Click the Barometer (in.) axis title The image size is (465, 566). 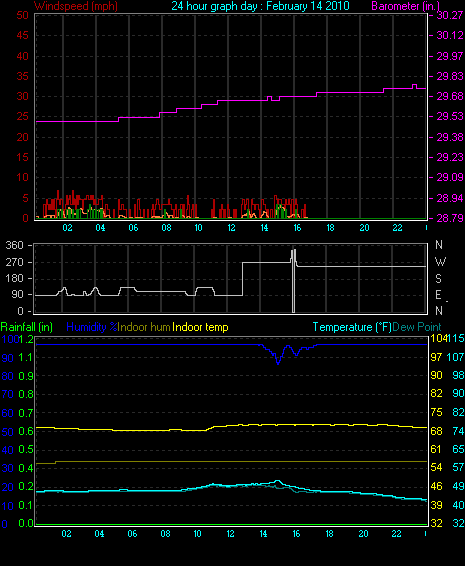click(405, 6)
